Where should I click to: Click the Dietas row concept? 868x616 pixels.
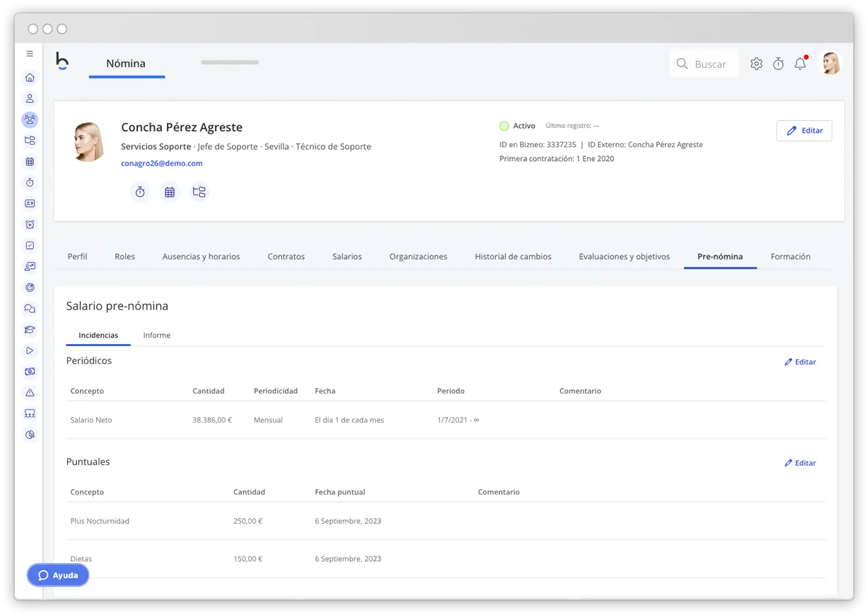(81, 559)
